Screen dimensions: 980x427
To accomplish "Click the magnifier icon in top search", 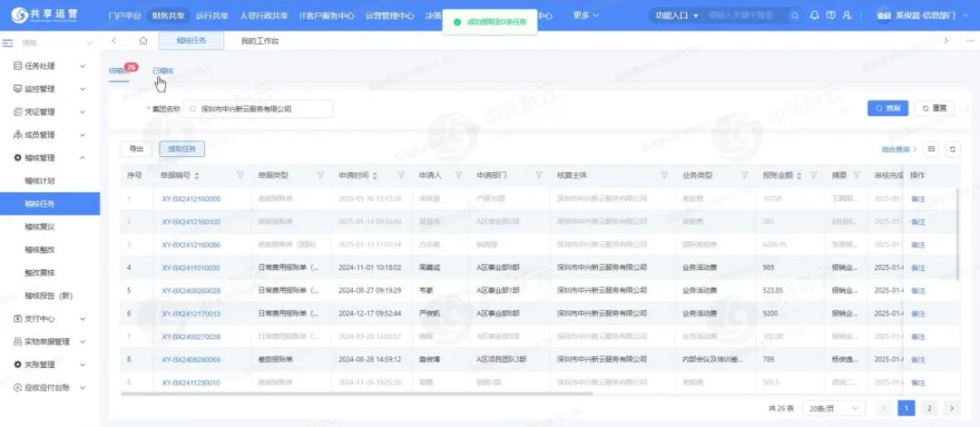I will [x=795, y=15].
